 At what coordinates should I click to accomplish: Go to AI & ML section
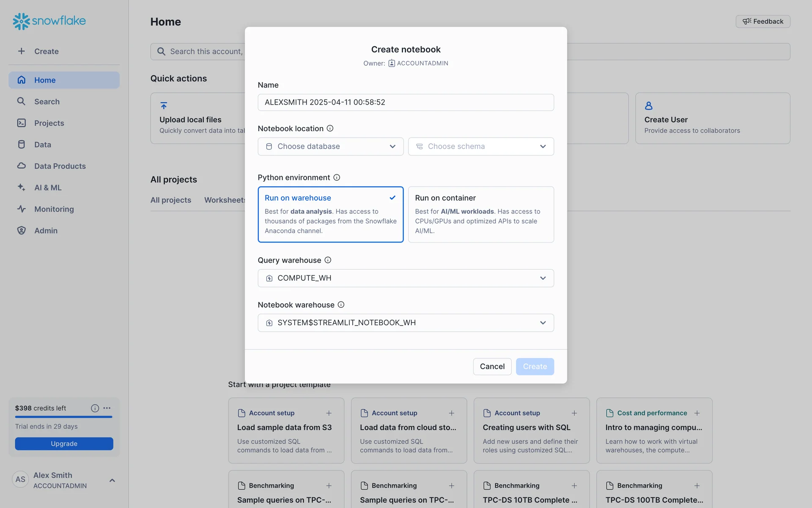[48, 188]
